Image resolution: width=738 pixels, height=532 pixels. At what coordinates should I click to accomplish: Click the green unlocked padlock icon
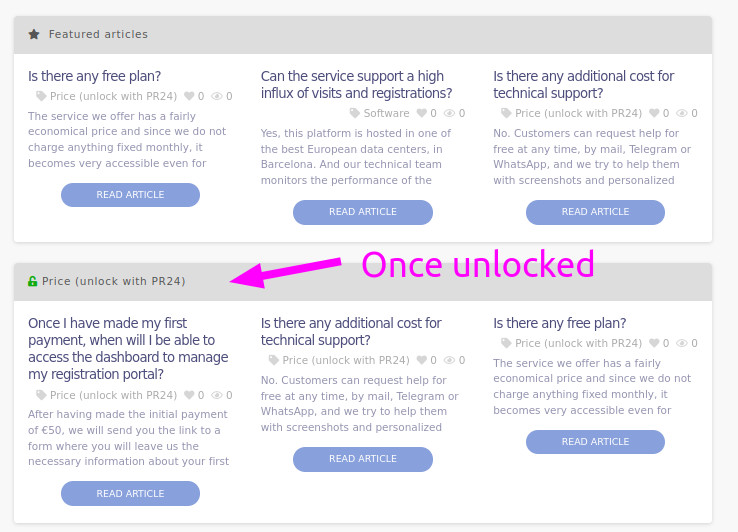(x=33, y=281)
